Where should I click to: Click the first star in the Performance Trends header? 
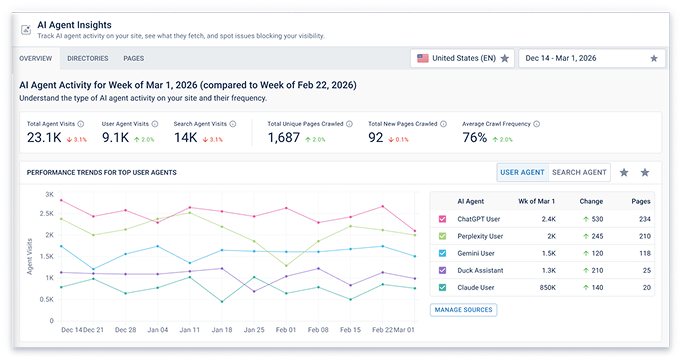(x=624, y=172)
